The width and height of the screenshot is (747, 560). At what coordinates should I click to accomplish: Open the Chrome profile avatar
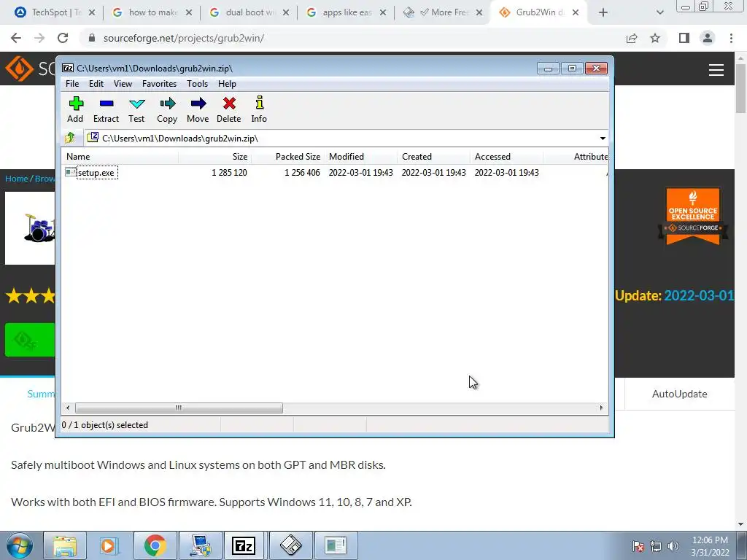[708, 38]
